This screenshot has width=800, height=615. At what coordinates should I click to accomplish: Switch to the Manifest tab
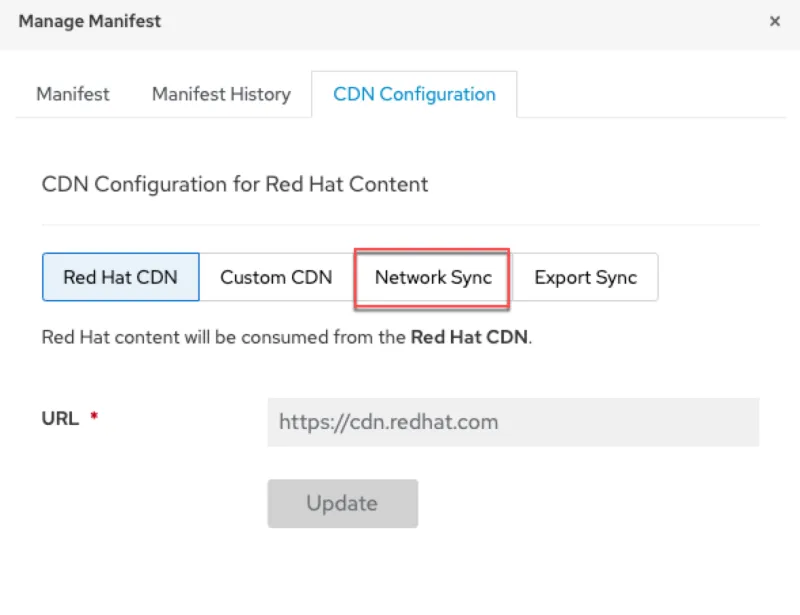(x=71, y=94)
